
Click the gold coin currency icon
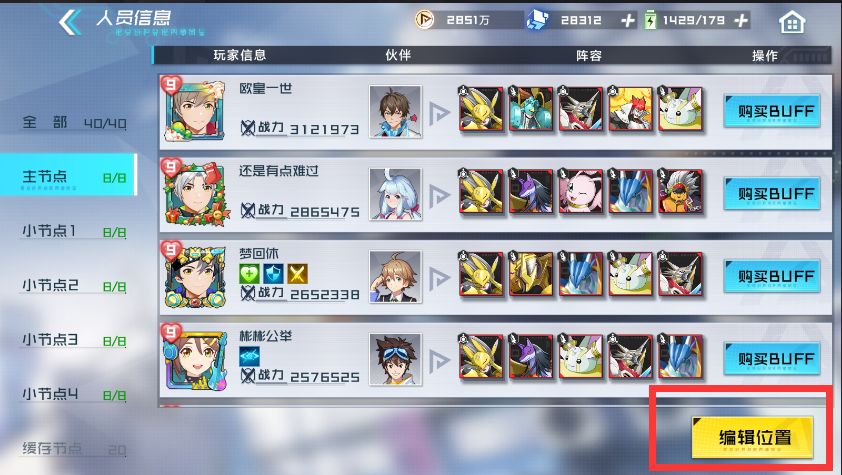click(x=424, y=20)
